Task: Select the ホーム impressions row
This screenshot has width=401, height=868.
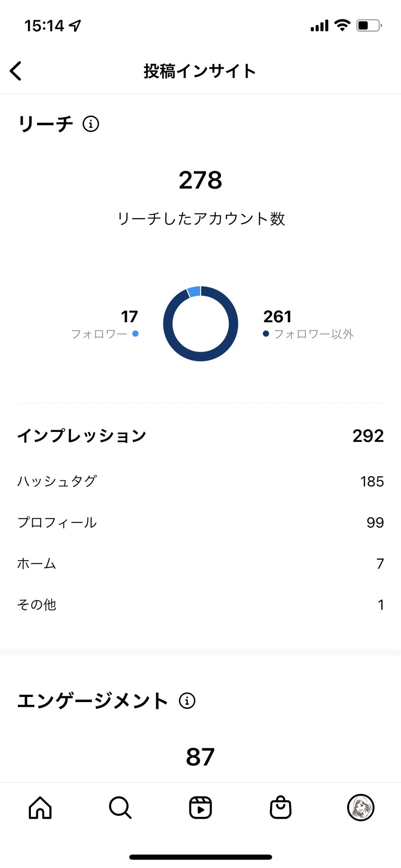Action: coord(200,563)
